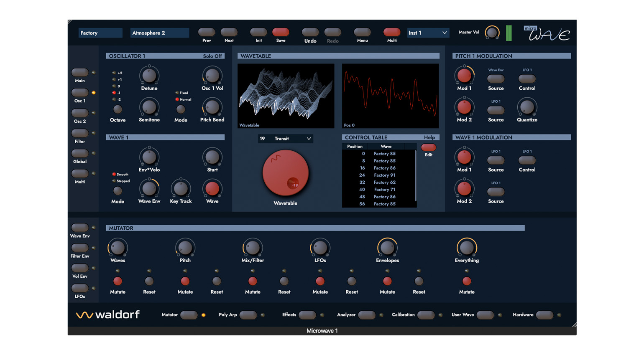The height and width of the screenshot is (355, 644).
Task: Open the Control selector in Wave 1 Modulation
Action: coord(527,160)
